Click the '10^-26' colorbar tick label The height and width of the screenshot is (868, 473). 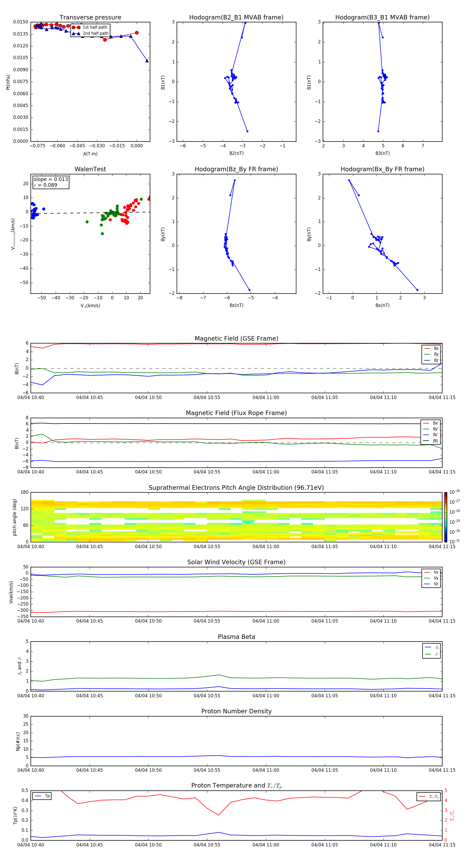pyautogui.click(x=455, y=492)
